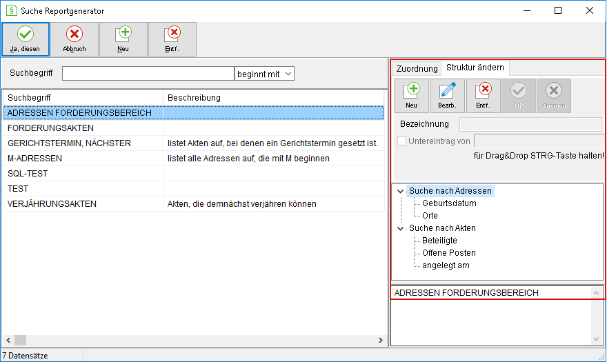Viewport: 607px width, 364px height.
Task: Confirm with the 'Ja, diesen' button
Action: coord(25,39)
